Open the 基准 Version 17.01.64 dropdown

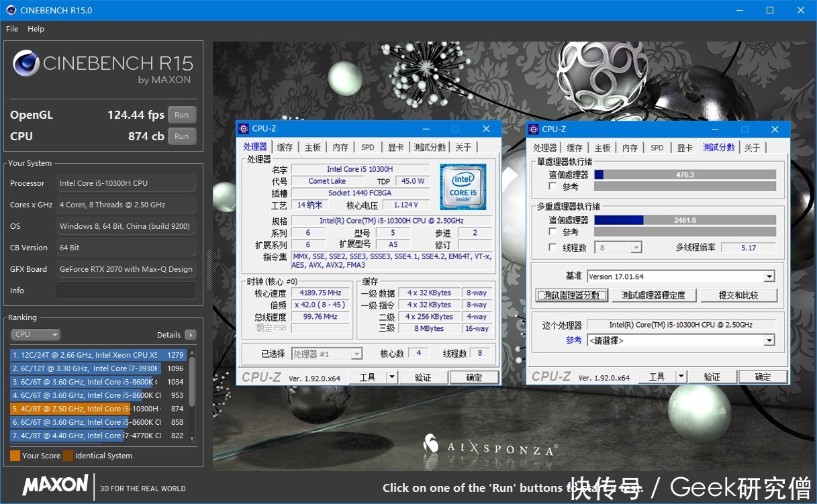coord(769,276)
